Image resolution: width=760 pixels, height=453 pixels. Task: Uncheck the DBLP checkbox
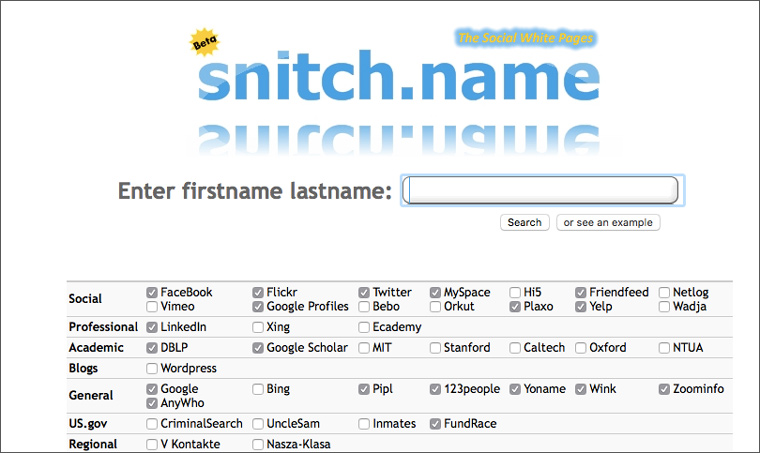click(x=152, y=348)
